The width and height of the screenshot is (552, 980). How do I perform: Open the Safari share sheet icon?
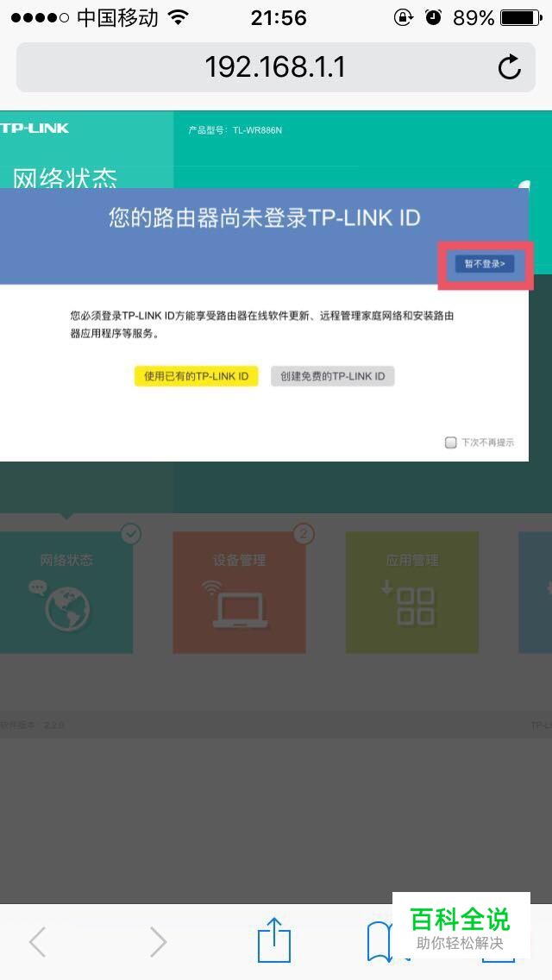tap(274, 939)
